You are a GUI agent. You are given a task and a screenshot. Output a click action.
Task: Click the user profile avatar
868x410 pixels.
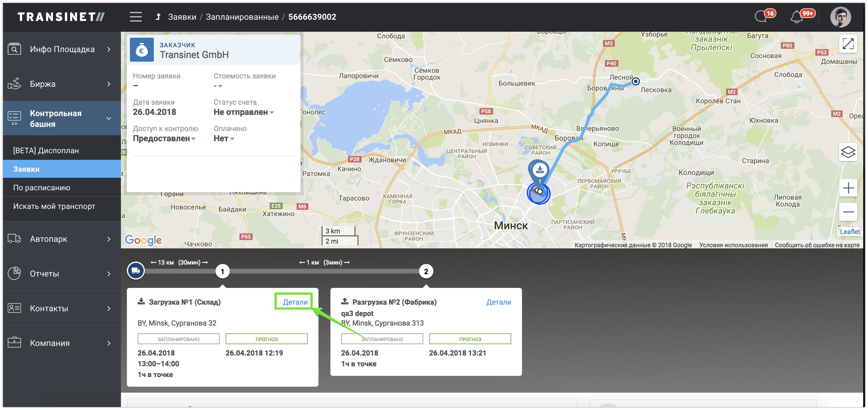[x=840, y=17]
